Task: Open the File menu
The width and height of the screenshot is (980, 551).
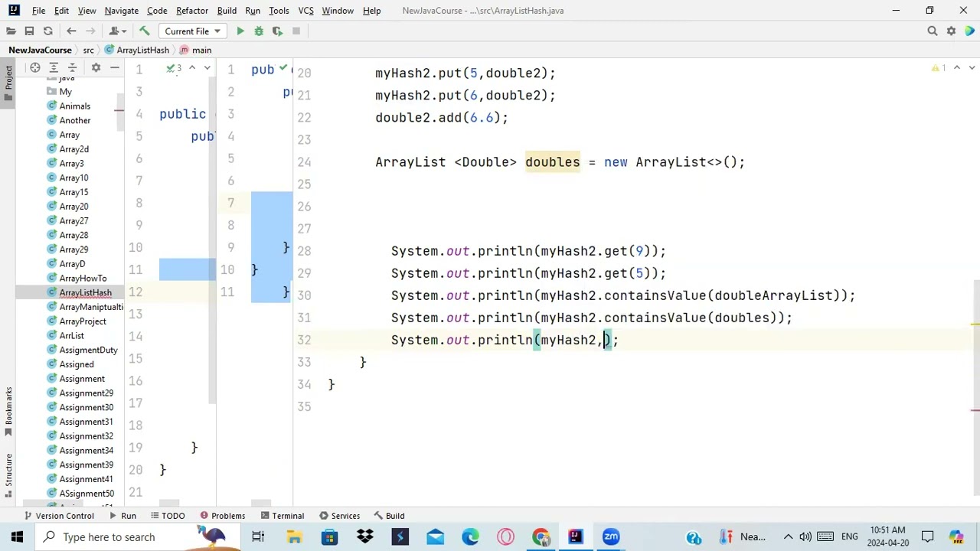Action: pos(38,11)
